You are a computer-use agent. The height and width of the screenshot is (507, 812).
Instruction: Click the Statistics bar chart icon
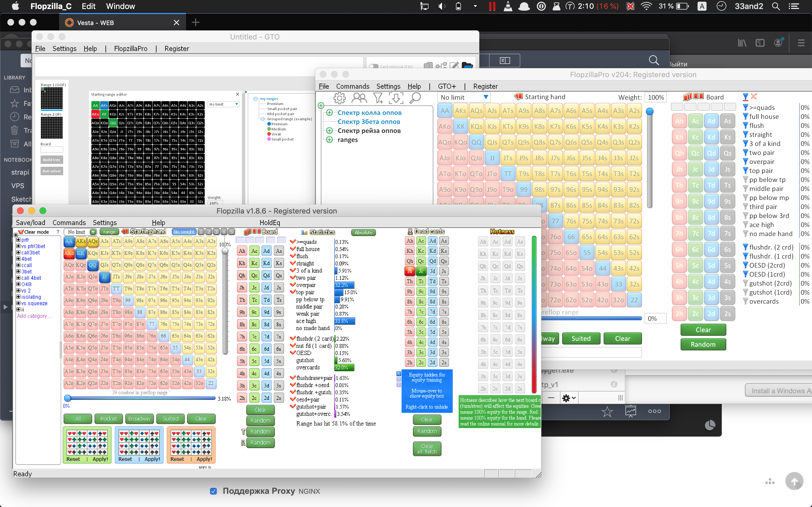(x=304, y=232)
